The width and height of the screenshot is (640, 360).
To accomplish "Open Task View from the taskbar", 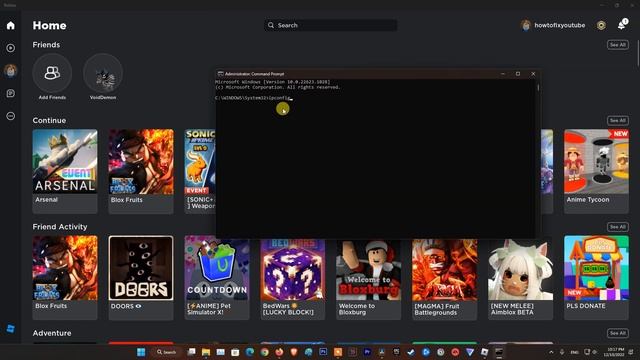I will pos(191,352).
